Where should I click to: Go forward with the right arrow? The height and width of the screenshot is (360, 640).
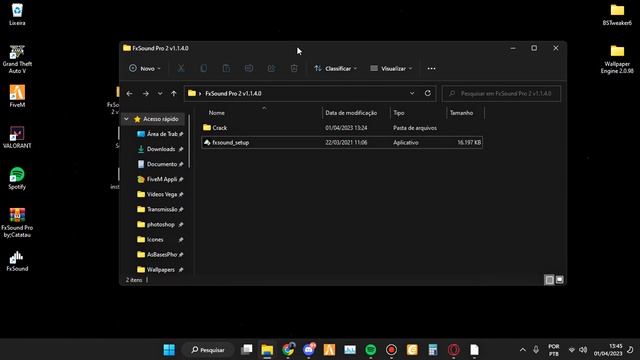(145, 93)
